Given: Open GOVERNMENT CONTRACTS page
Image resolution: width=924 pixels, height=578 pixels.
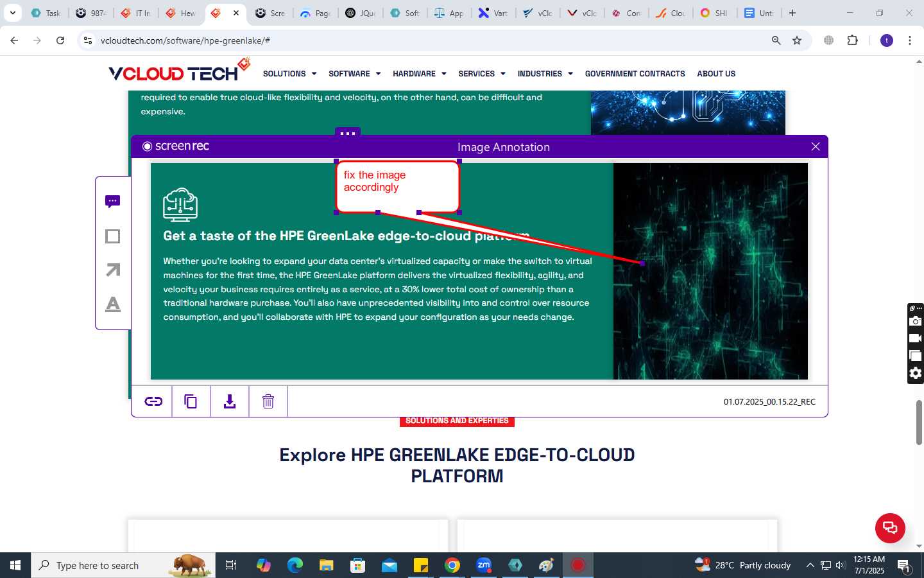Looking at the screenshot, I should (x=635, y=74).
